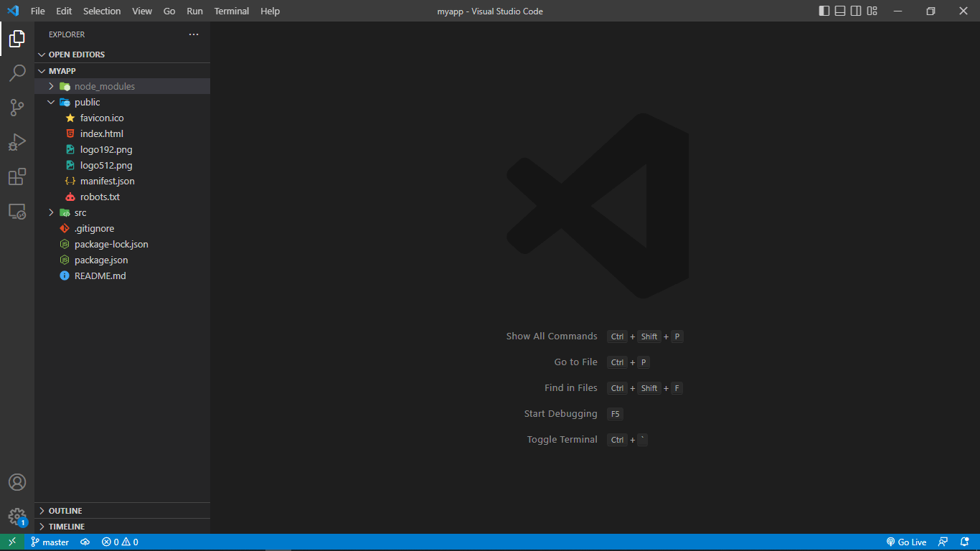The image size is (980, 551).
Task: Expand the node_modules folder chevron
Action: click(51, 86)
